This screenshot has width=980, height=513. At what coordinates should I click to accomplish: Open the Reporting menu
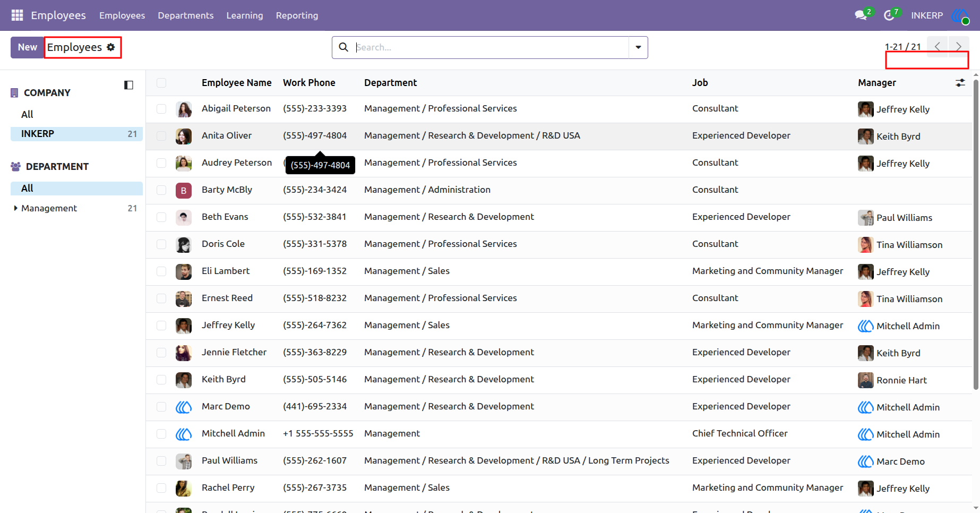(x=297, y=15)
